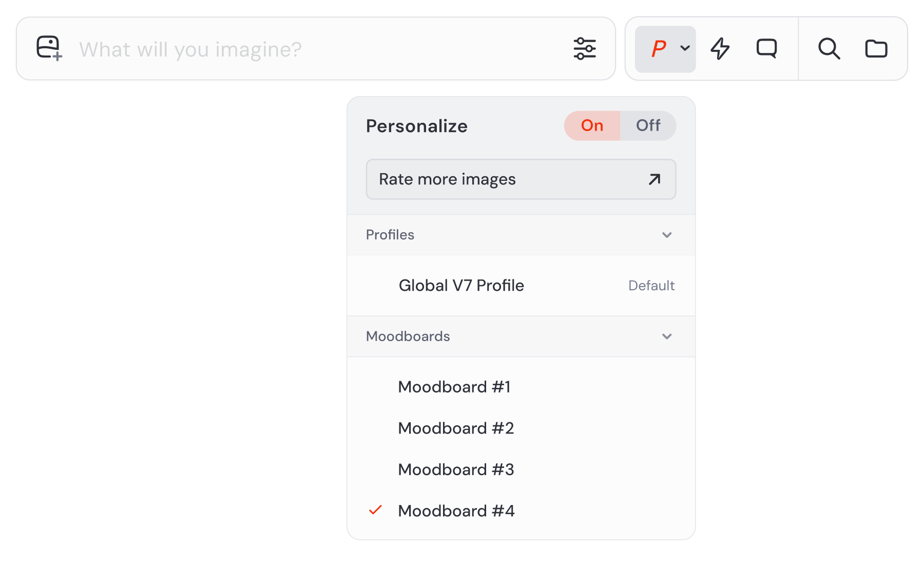Select Moodboard #3 entry
The image size is (924, 561).
click(456, 470)
